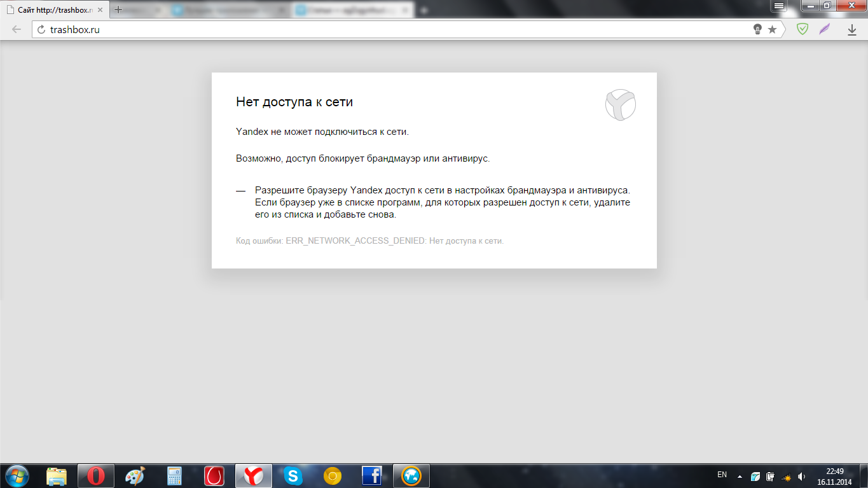Screen dimensions: 868x488
Task: Restore down the browser window
Action: 827,5
